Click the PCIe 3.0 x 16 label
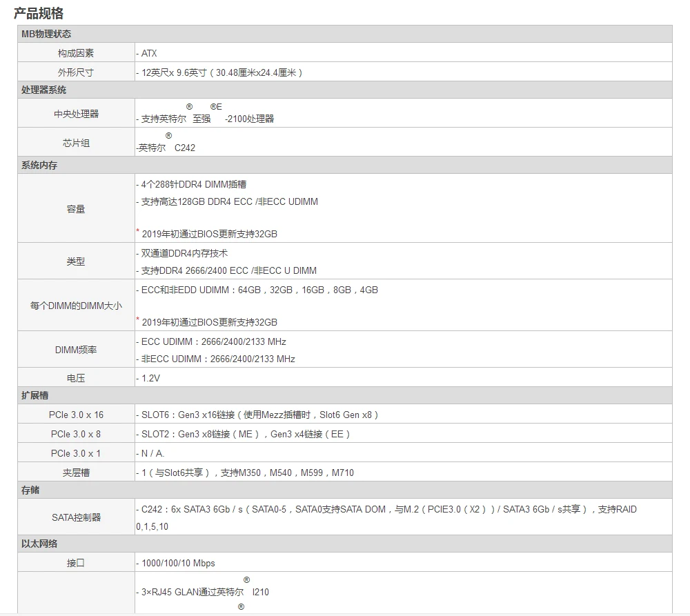Viewport: 690px width, 616px height. (76, 415)
